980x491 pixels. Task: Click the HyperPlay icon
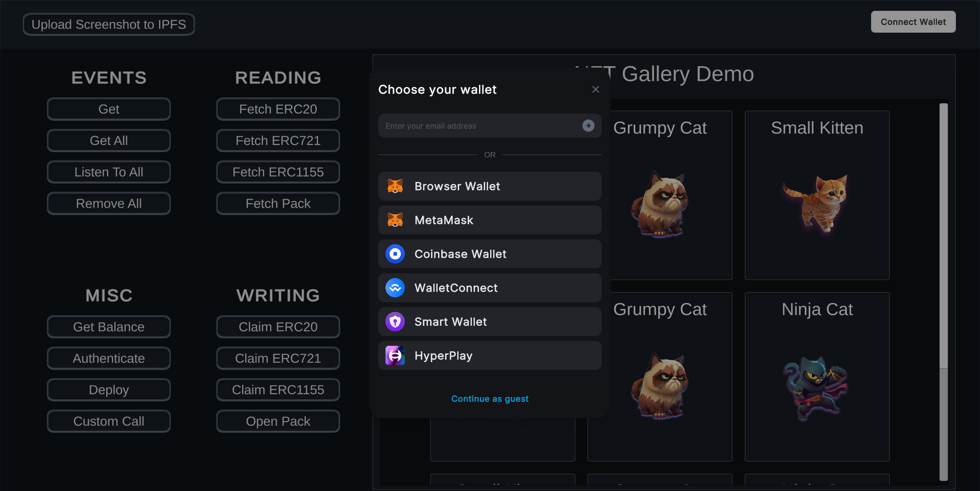click(x=395, y=355)
